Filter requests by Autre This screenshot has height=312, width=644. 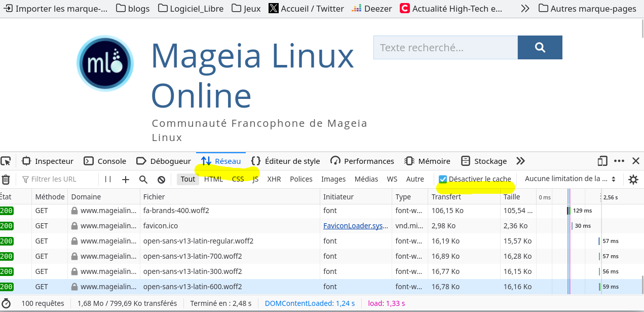coord(415,179)
